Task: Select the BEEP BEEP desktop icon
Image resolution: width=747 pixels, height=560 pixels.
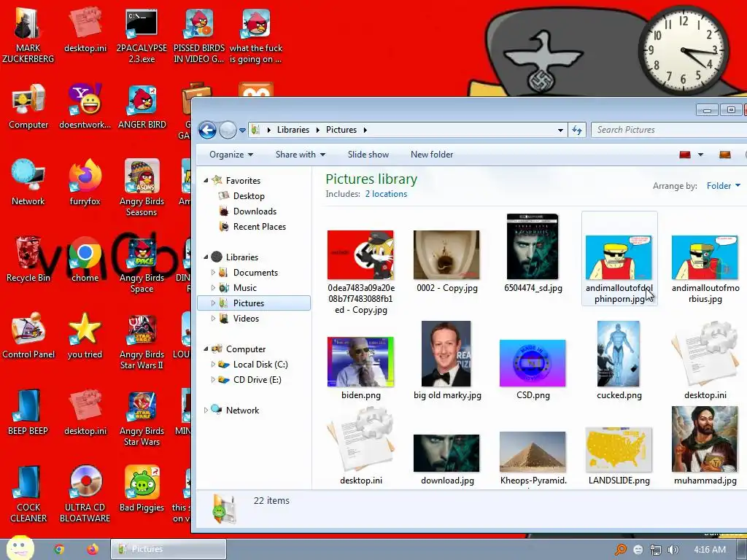Action: [x=28, y=413]
